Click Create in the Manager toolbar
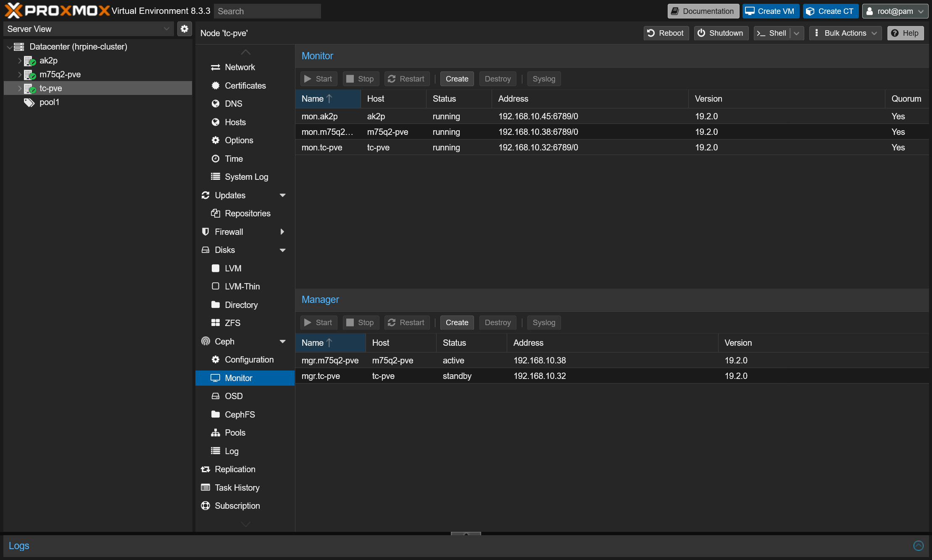This screenshot has width=932, height=560. click(x=457, y=323)
